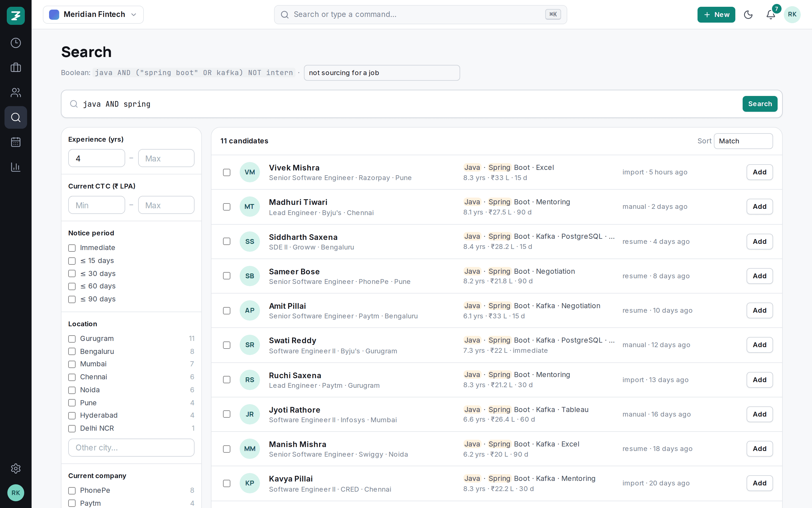Toggle dark mode moon icon
The image size is (812, 508).
(x=748, y=14)
